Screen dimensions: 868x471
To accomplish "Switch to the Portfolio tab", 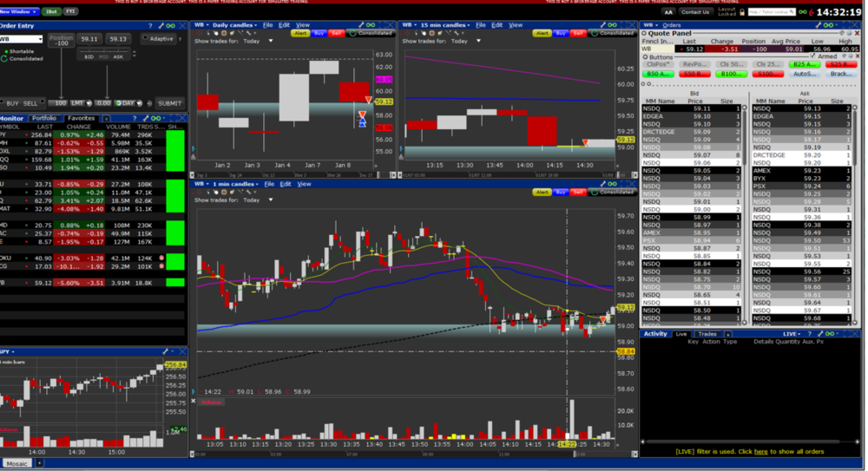I will point(44,118).
